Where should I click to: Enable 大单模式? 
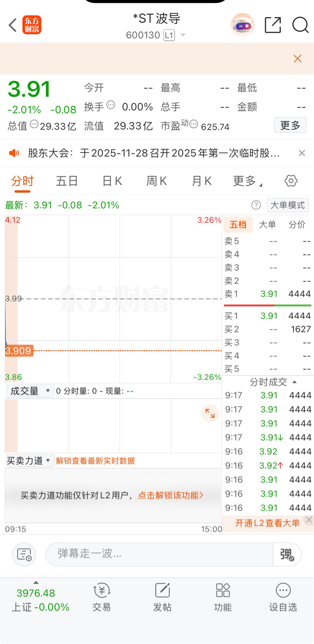pyautogui.click(x=287, y=205)
